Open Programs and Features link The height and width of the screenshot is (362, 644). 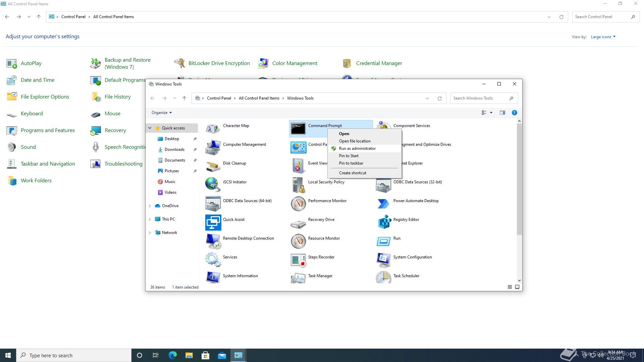[x=48, y=130]
